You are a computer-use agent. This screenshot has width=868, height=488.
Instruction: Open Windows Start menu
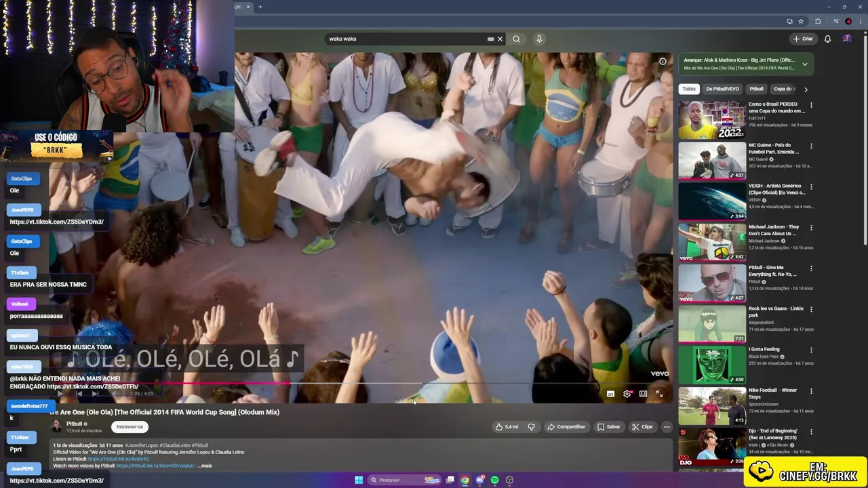pos(359,480)
